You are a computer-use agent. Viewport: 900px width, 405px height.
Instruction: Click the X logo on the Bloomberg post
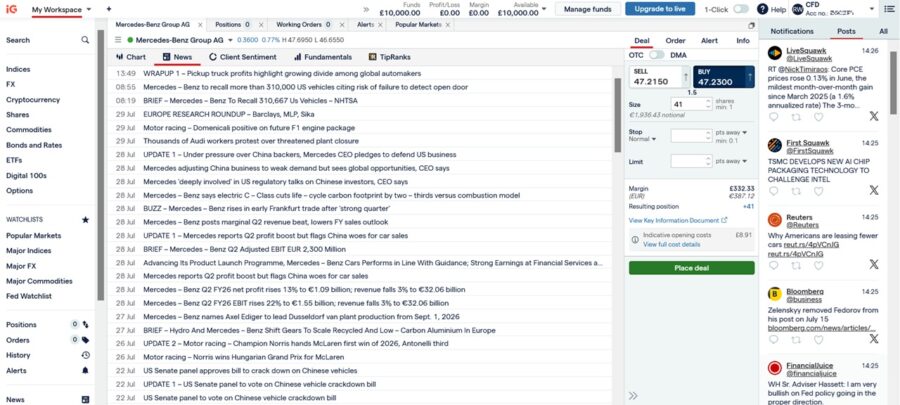pos(874,339)
